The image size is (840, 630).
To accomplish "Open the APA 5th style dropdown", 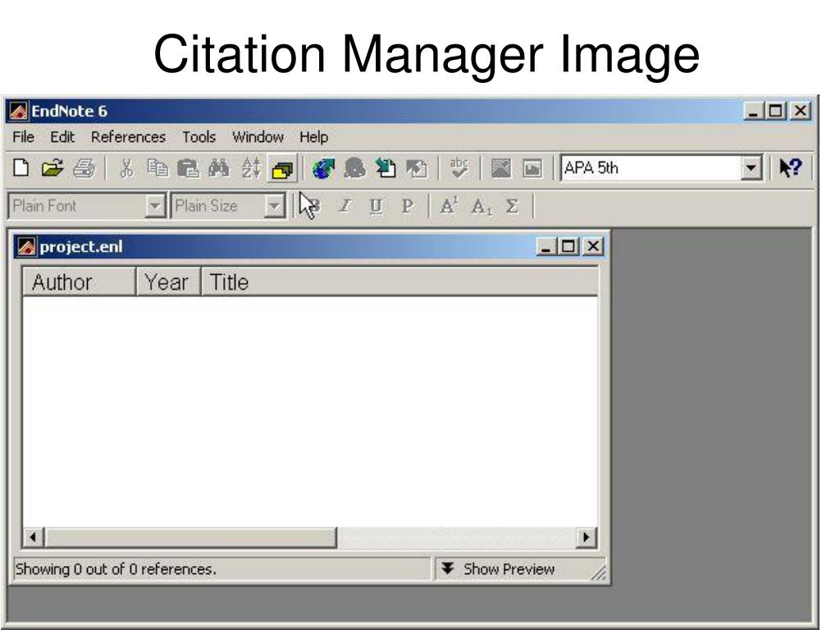I will coord(751,168).
